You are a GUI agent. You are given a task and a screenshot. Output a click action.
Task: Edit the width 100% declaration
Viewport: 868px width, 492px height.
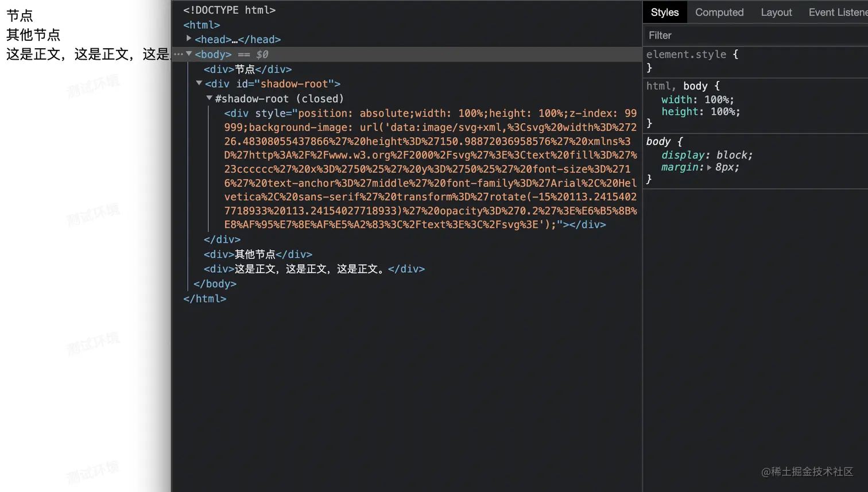pyautogui.click(x=697, y=99)
